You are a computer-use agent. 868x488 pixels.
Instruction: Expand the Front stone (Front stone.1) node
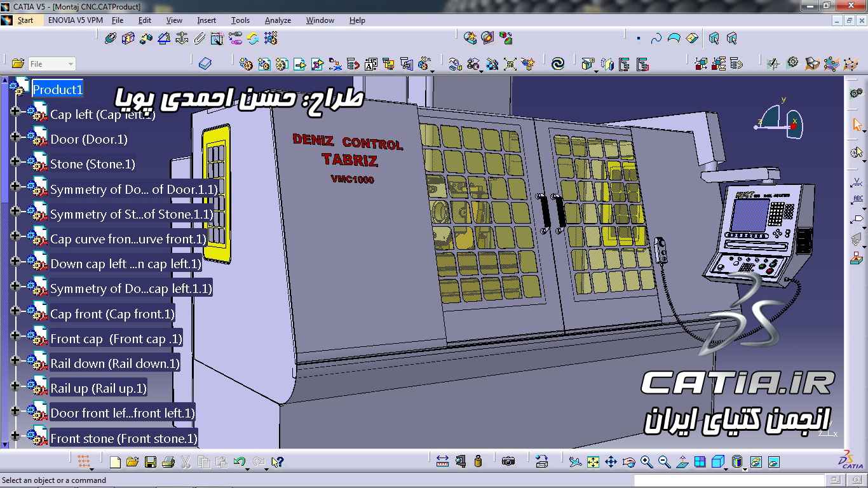coord(15,436)
